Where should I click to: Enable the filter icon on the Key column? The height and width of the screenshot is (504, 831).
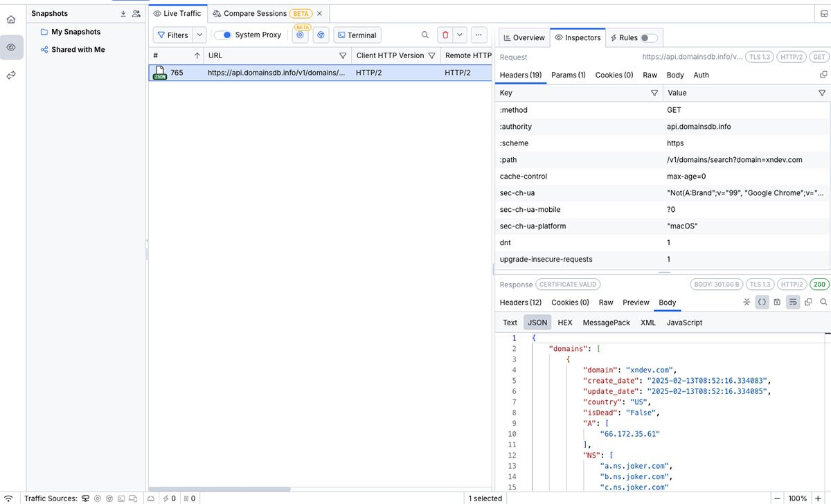pos(655,92)
